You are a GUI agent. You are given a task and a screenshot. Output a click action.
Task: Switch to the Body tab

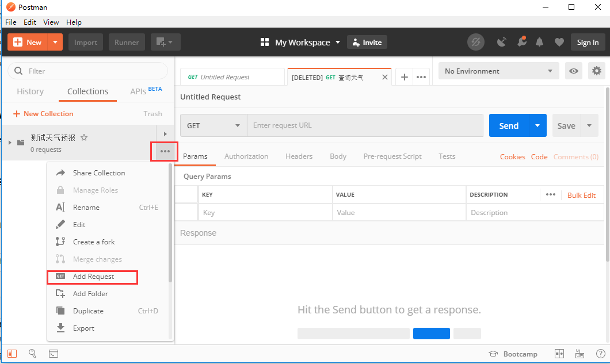338,156
